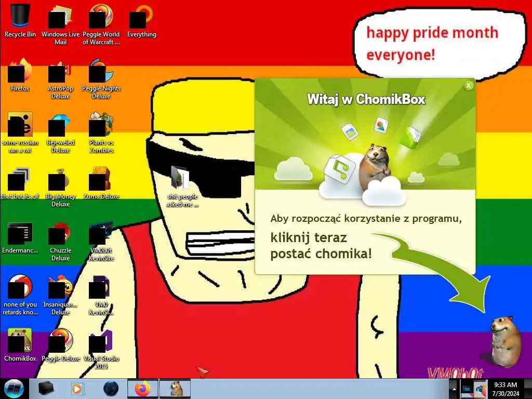The image size is (532, 399).
Task: Click the tray icon beside the clock
Action: [x=480, y=389]
